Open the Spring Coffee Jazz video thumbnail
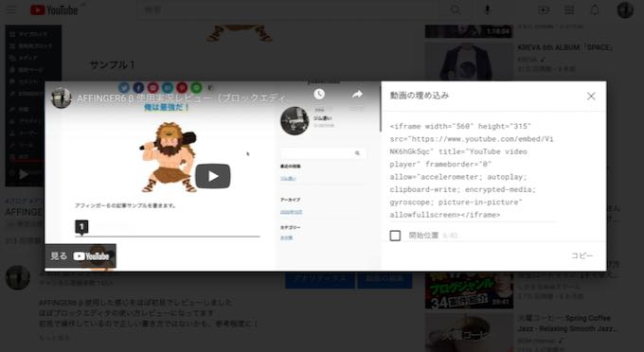Viewport: 644px width, 352px height. 469,333
